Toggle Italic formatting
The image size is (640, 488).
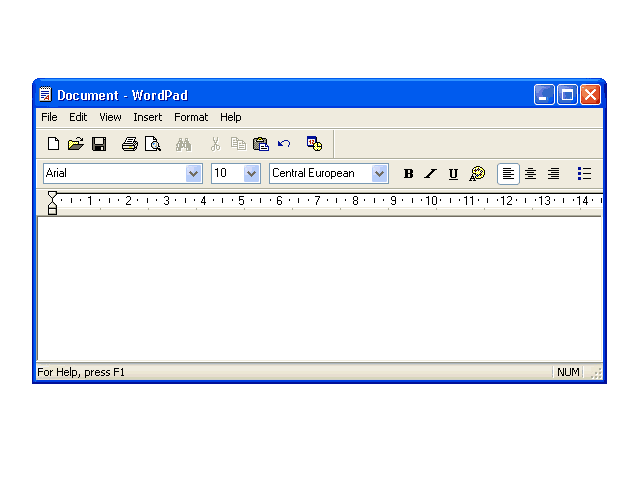click(x=431, y=174)
